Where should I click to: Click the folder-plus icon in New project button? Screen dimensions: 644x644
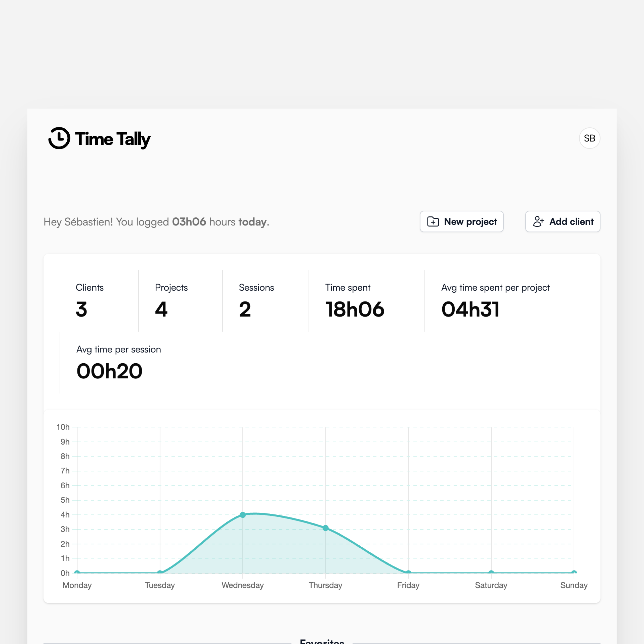click(433, 221)
